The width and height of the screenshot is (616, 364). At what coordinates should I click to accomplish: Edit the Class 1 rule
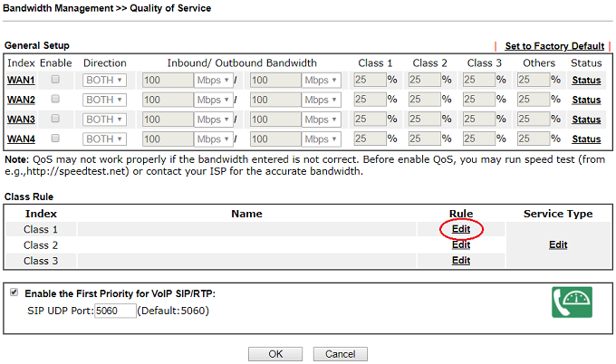(460, 229)
